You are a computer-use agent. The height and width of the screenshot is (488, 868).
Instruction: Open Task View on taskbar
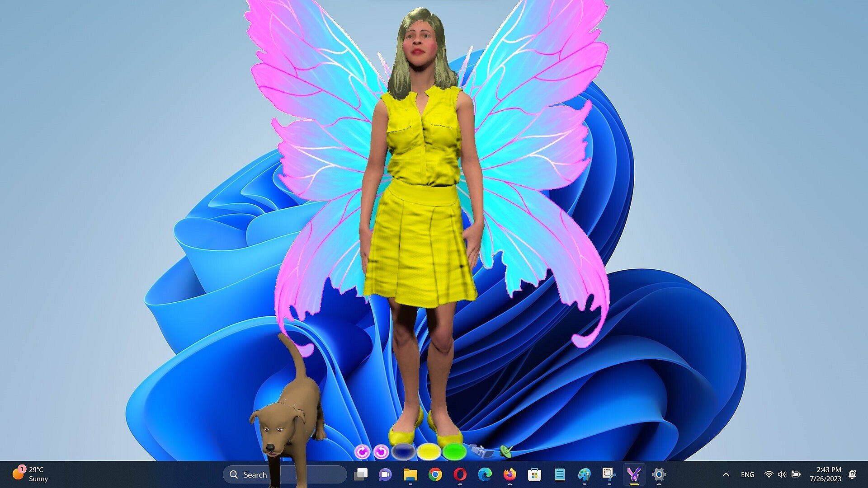361,474
